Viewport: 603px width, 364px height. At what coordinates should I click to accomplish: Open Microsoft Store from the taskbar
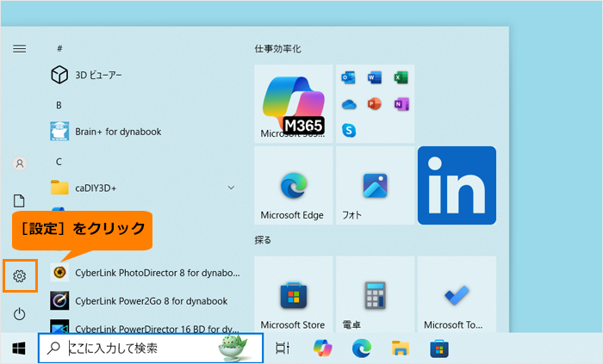coord(439,349)
